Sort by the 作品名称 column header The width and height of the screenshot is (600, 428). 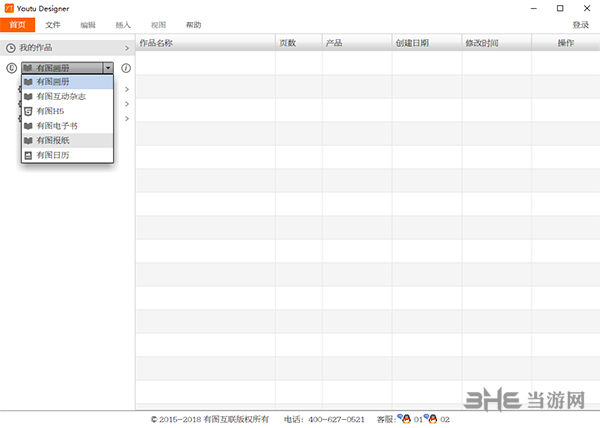[205, 43]
